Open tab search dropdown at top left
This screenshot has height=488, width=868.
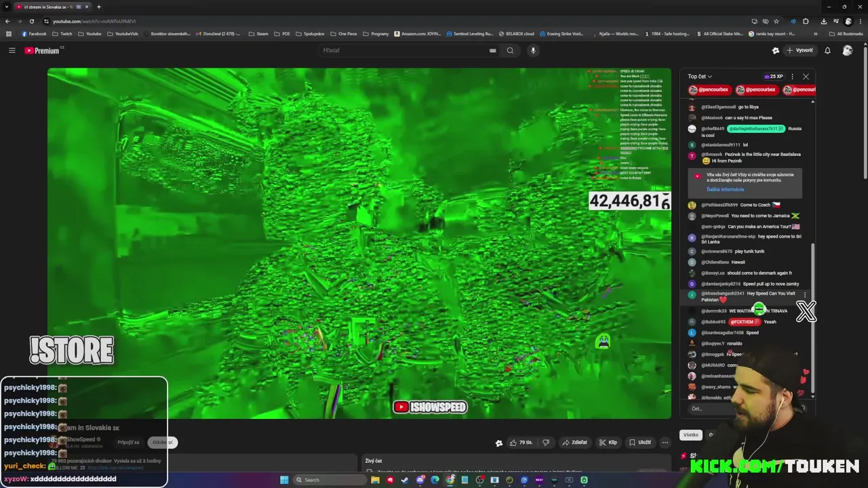7,7
